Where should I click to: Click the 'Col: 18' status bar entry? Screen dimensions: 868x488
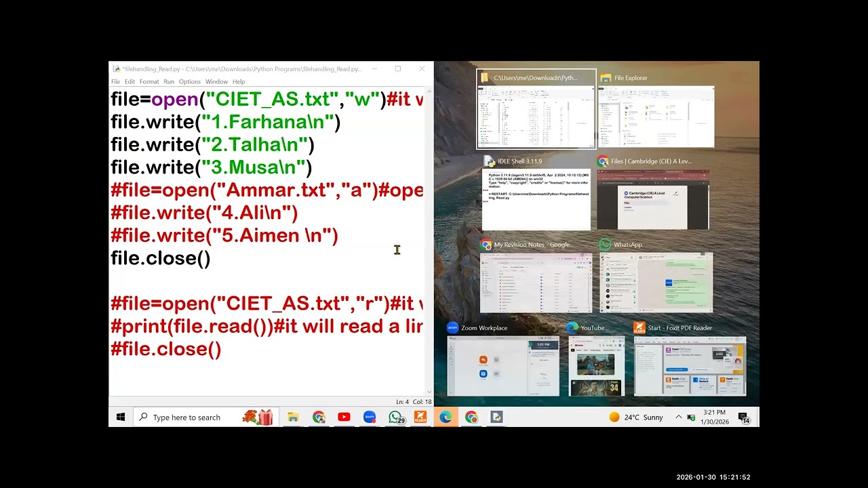422,402
